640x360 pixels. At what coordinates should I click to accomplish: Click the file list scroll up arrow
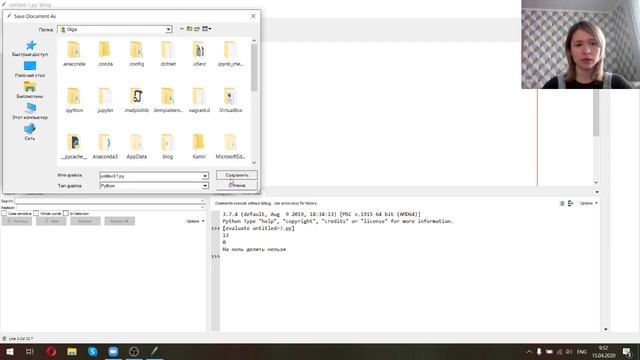(x=254, y=40)
